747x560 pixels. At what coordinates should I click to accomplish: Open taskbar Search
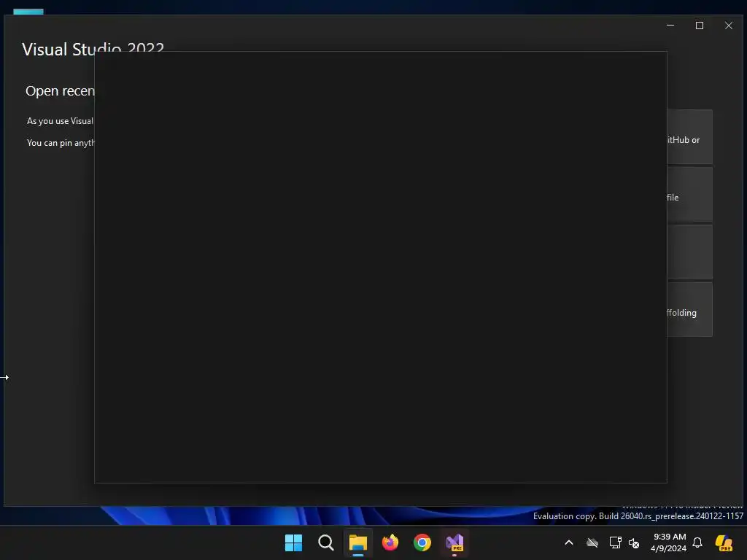pos(326,542)
